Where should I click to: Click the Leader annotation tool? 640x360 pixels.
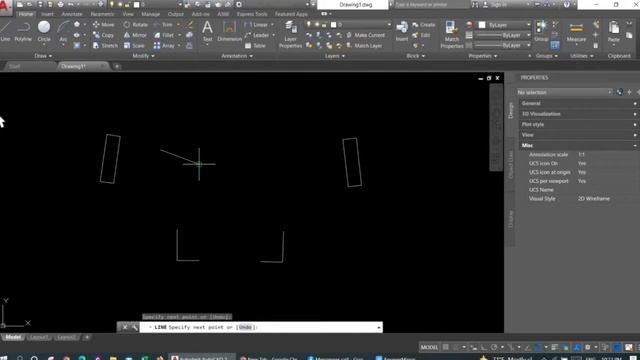pos(257,35)
